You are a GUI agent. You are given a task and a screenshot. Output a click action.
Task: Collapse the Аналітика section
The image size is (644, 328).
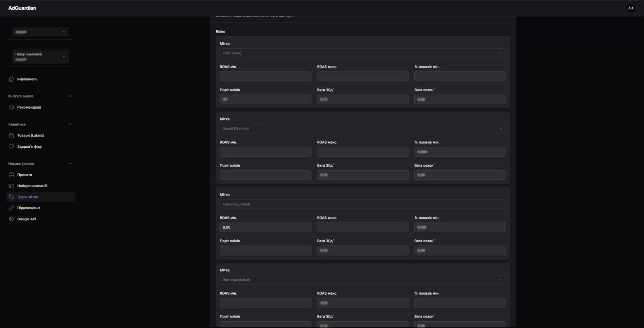[70, 124]
